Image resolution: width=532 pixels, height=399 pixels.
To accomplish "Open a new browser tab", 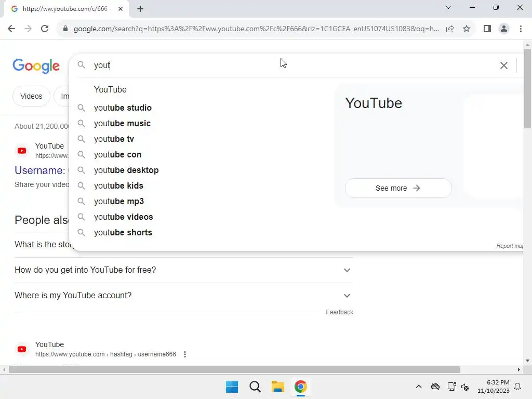I will tap(140, 9).
